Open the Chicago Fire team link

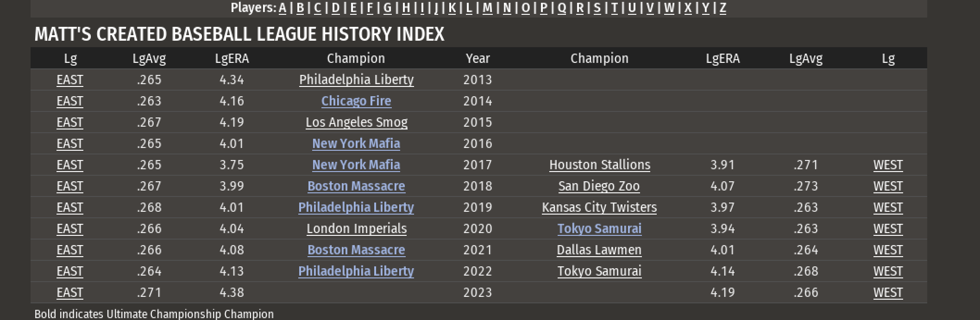click(x=356, y=101)
